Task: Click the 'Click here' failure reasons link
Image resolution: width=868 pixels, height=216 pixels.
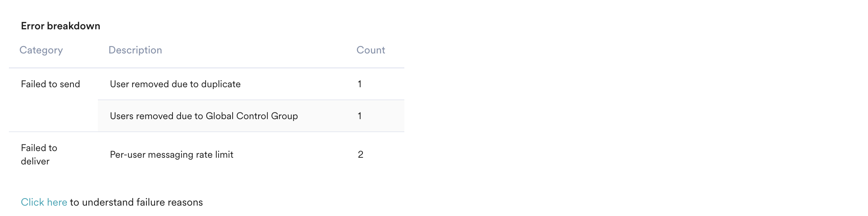Action: click(x=44, y=202)
